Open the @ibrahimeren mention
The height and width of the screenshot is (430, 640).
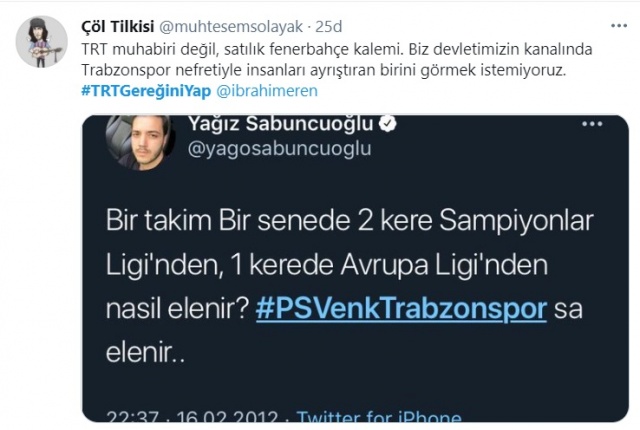(267, 91)
